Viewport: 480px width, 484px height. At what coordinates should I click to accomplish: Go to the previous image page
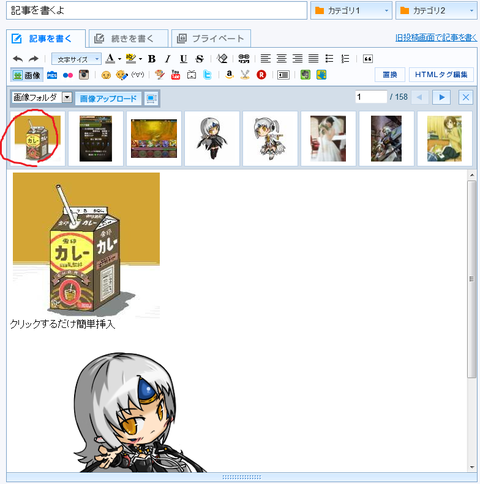pyautogui.click(x=420, y=97)
